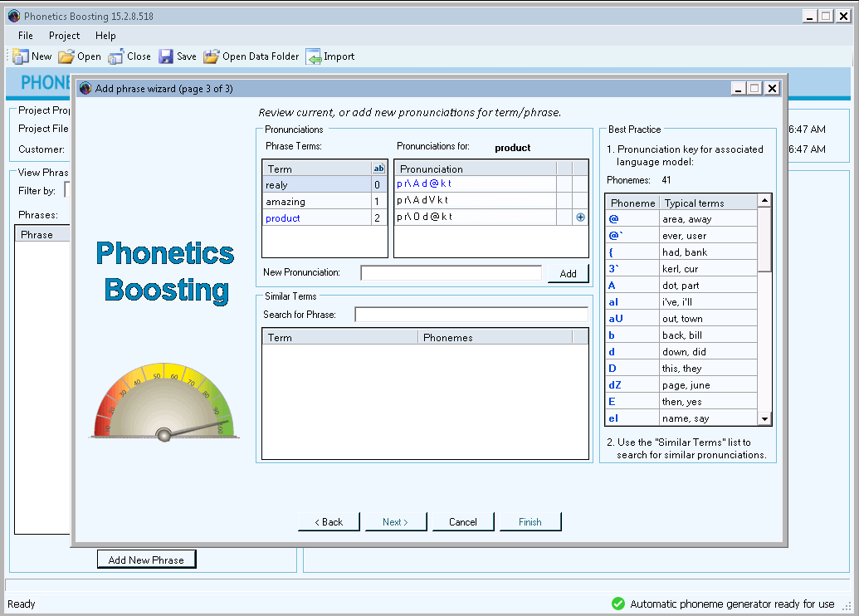This screenshot has height=616, width=859.
Task: Open the Project menu
Action: [64, 36]
